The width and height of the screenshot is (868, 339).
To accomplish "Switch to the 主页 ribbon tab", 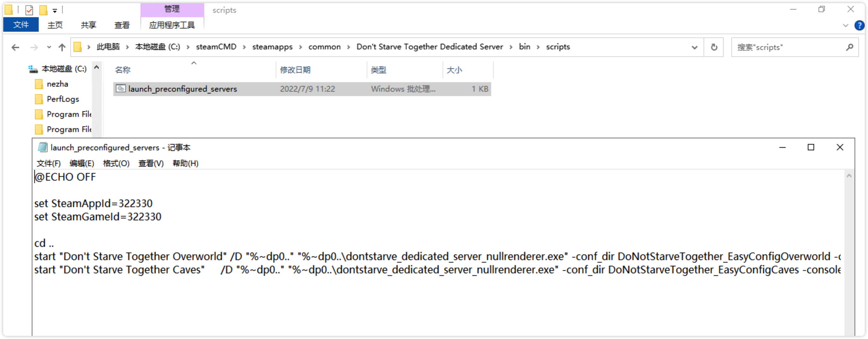I will [x=55, y=25].
